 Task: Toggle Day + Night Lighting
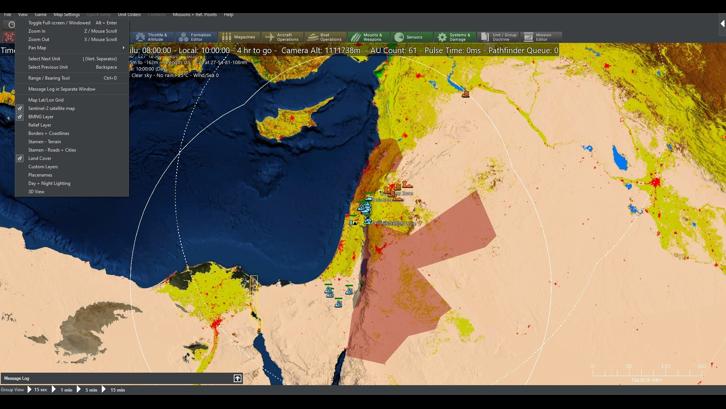click(72, 183)
